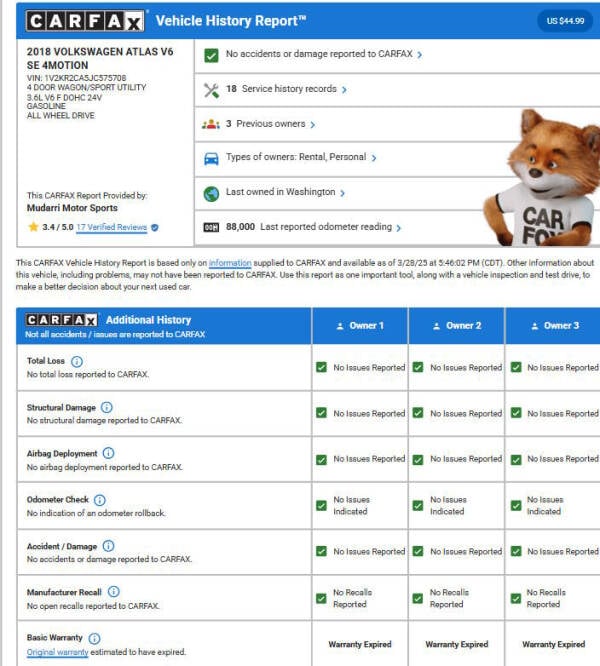Image resolution: width=600 pixels, height=666 pixels.
Task: Select the Owner 3 column header
Action: 553,326
